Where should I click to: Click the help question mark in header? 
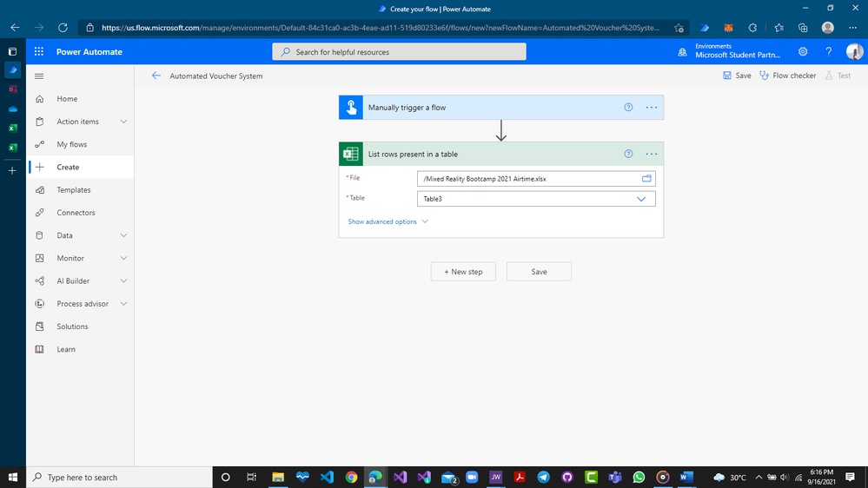[x=829, y=51]
